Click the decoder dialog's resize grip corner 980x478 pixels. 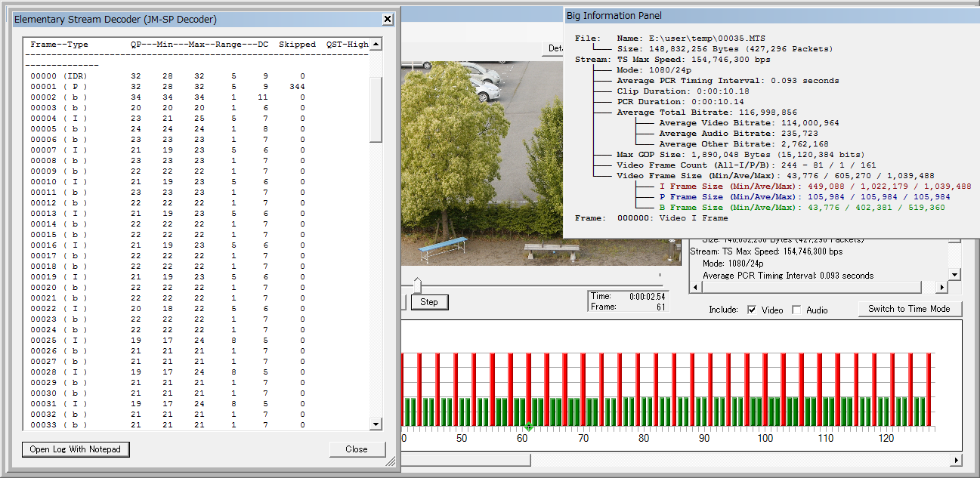pyautogui.click(x=391, y=461)
